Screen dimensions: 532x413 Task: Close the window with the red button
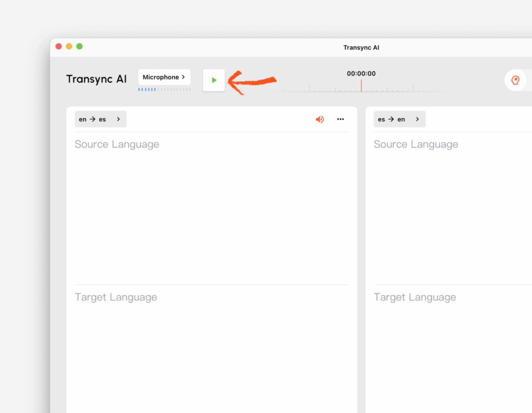(x=59, y=46)
